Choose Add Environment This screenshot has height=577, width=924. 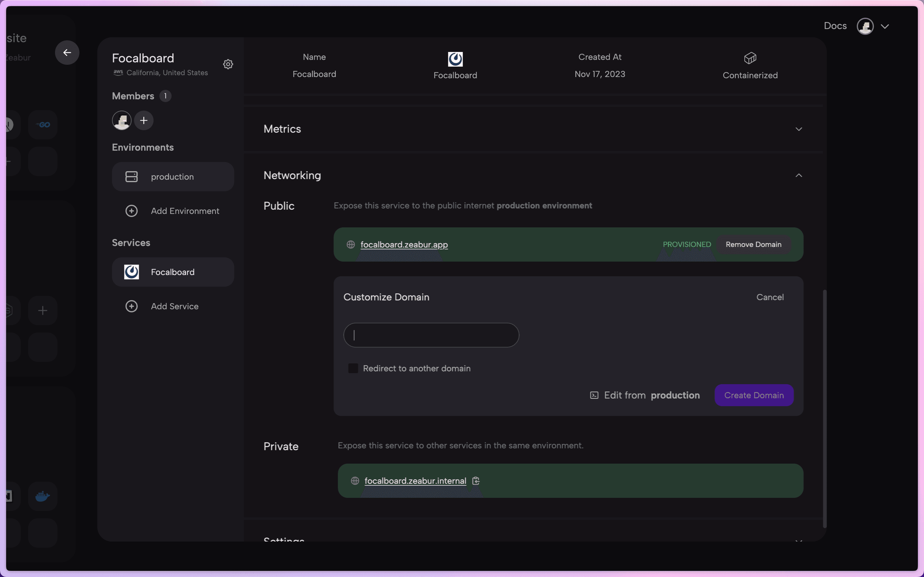tap(173, 211)
